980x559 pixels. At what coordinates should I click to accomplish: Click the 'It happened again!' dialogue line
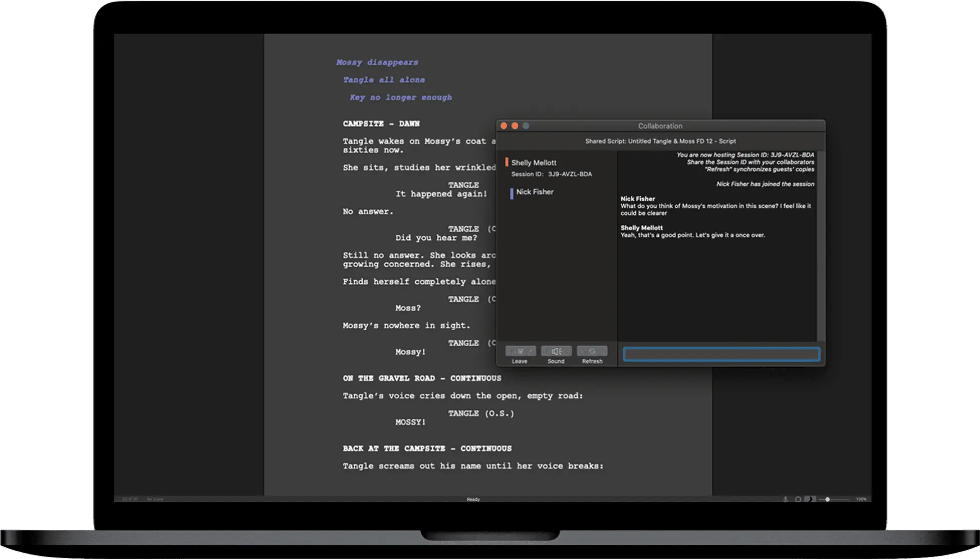click(441, 194)
